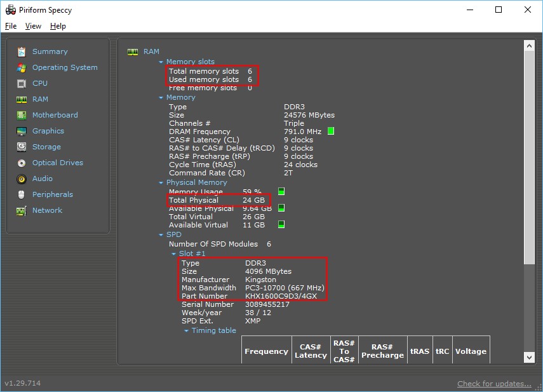Select the RAM section in sidebar
This screenshot has height=392, width=543.
click(x=40, y=99)
